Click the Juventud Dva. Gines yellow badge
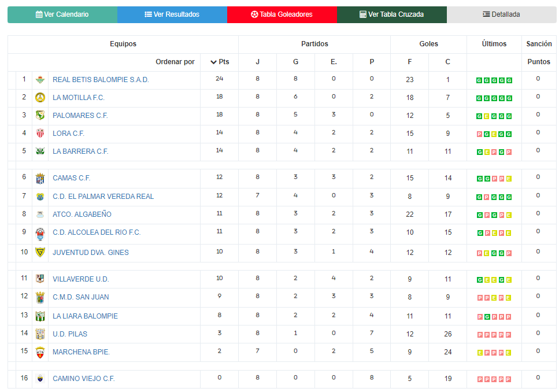Viewport: 559px width, 392px height. coord(40,253)
